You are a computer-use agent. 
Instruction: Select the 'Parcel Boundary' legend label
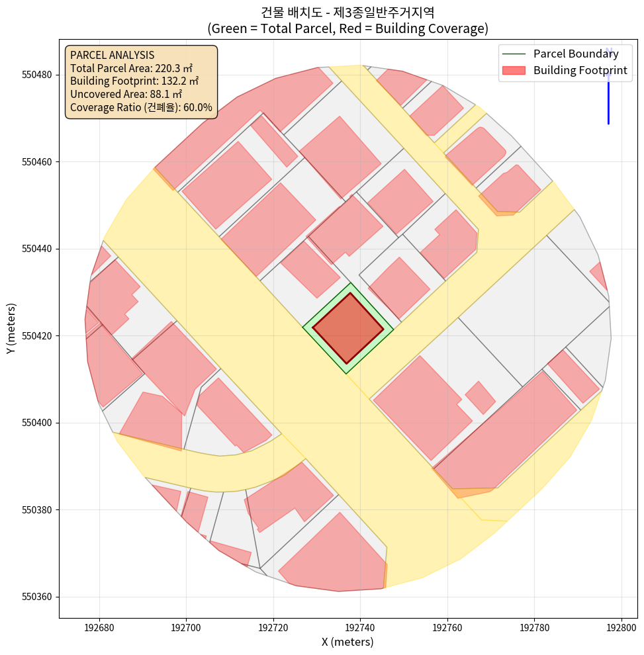(x=576, y=54)
